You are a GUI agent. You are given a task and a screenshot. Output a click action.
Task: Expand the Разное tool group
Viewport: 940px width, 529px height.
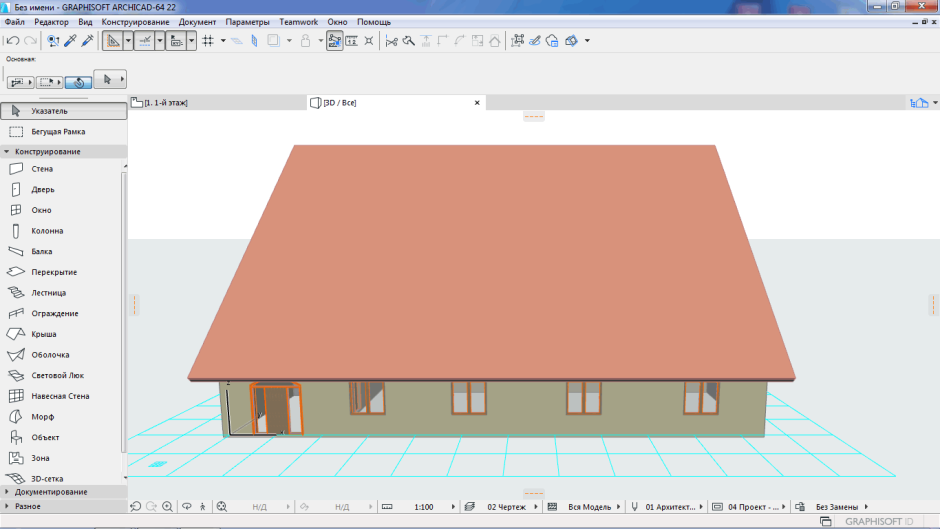coord(64,506)
